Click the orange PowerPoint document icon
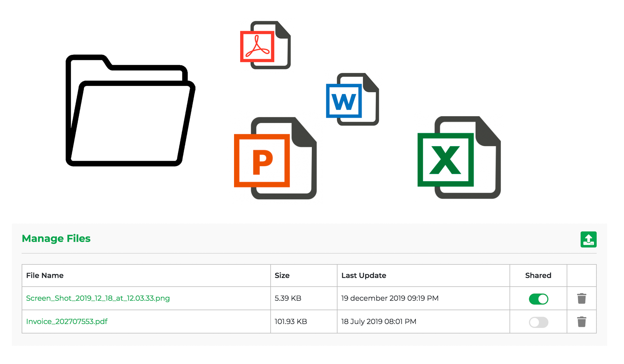Image resolution: width=624 pixels, height=364 pixels. [275, 158]
